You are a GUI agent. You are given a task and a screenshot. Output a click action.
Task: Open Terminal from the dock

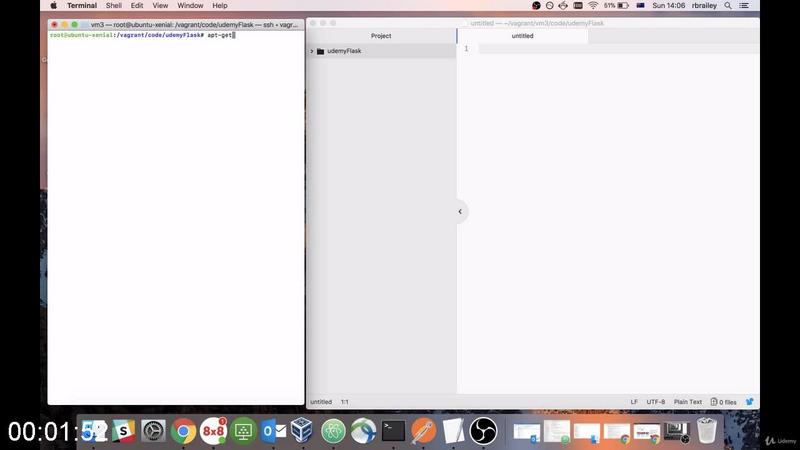(x=393, y=431)
